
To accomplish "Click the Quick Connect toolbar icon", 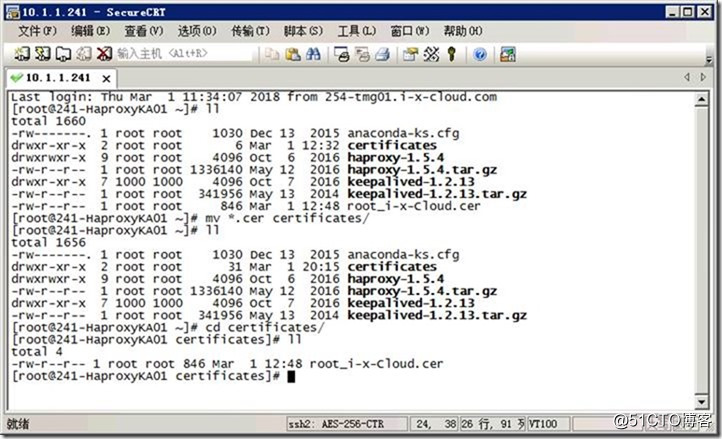I will coord(42,54).
